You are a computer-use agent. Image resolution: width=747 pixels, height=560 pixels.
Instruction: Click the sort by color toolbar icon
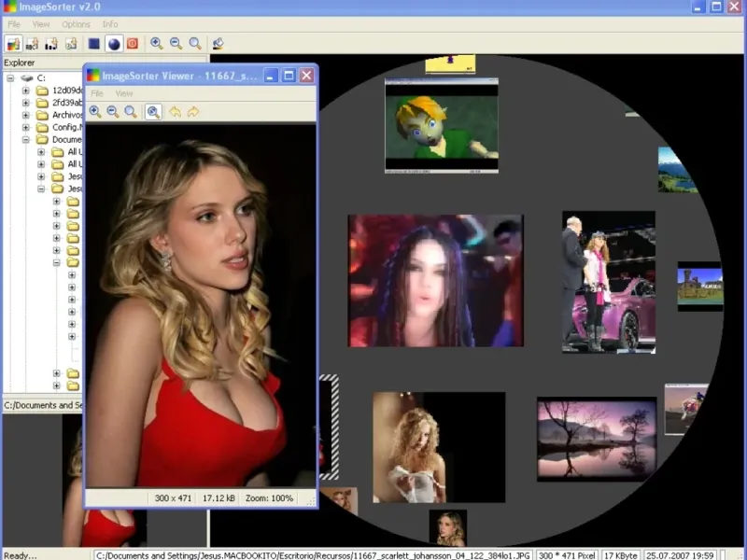click(13, 44)
